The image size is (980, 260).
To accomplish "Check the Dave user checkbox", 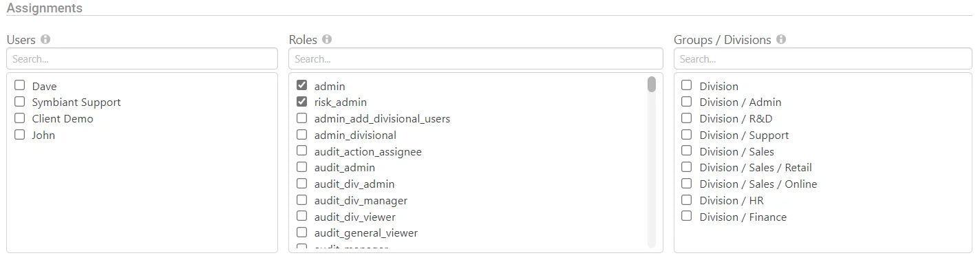I will [20, 85].
